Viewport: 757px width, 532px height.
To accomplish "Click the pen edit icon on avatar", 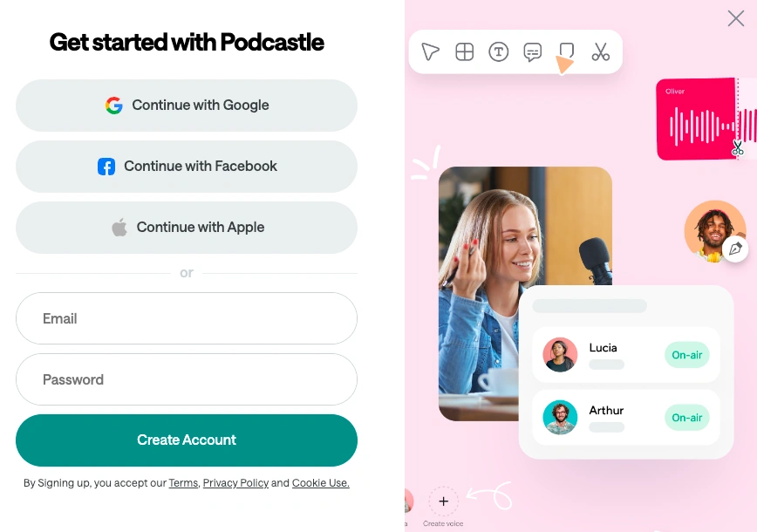I will 735,249.
